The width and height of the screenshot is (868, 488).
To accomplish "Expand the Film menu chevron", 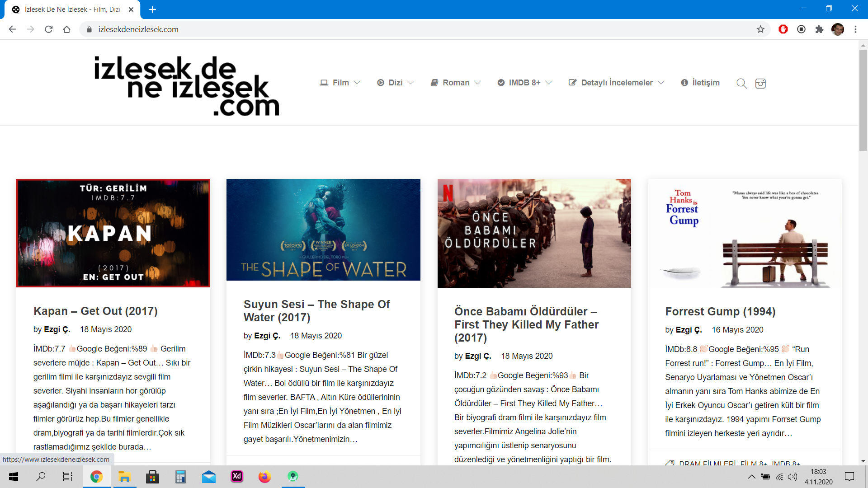I will pos(357,83).
